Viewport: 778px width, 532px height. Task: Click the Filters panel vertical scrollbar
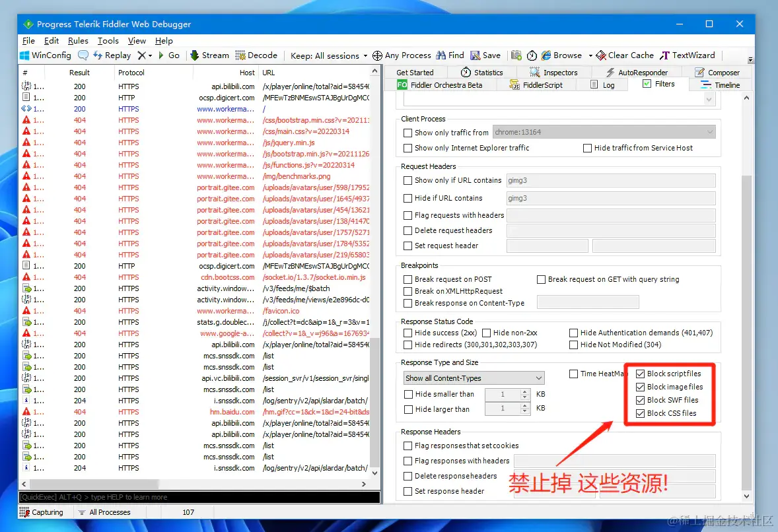tap(747, 332)
